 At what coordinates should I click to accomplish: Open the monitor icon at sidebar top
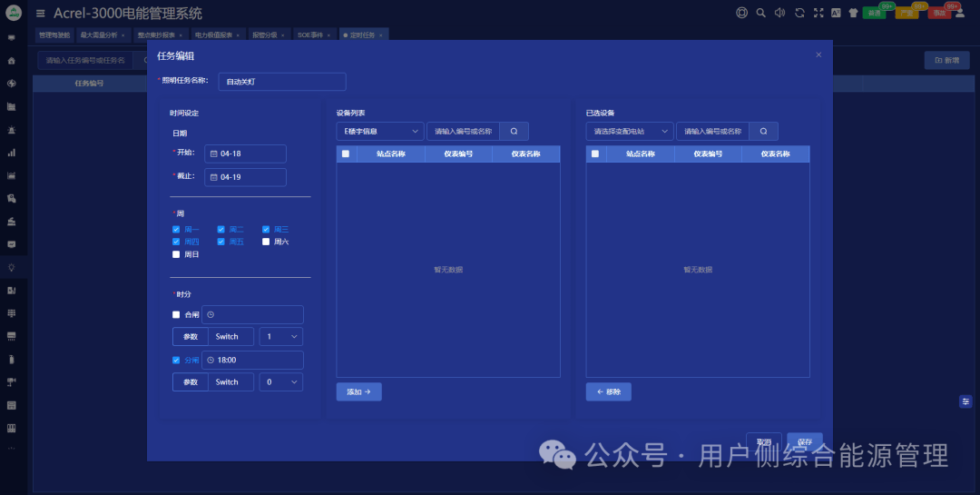[x=11, y=37]
